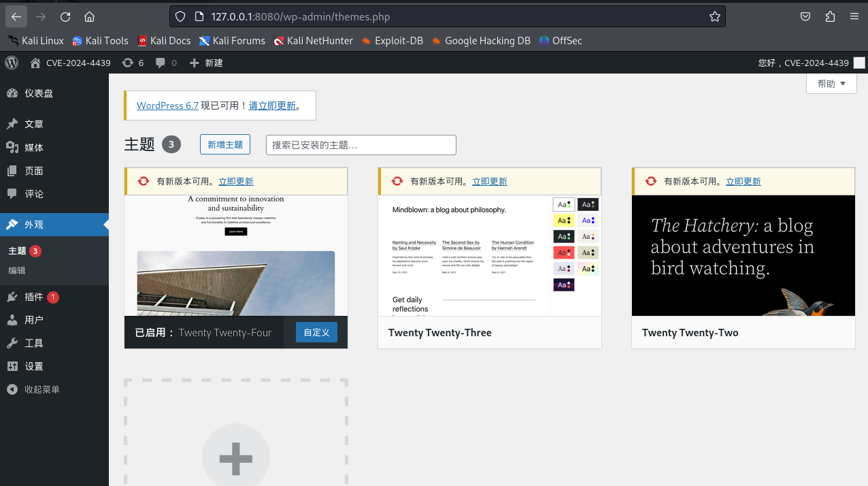This screenshot has width=868, height=486.
Task: Open 文章 posts menu
Action: pyautogui.click(x=54, y=124)
